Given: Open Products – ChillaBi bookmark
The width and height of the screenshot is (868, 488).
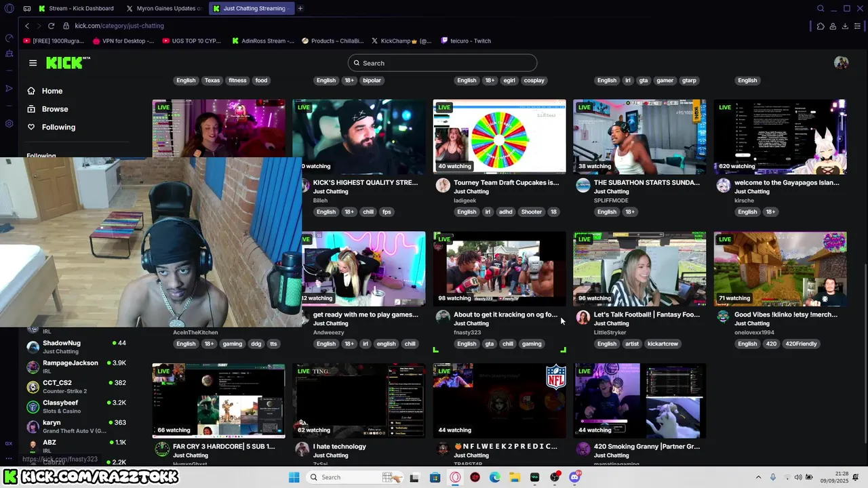Looking at the screenshot, I should coord(332,41).
